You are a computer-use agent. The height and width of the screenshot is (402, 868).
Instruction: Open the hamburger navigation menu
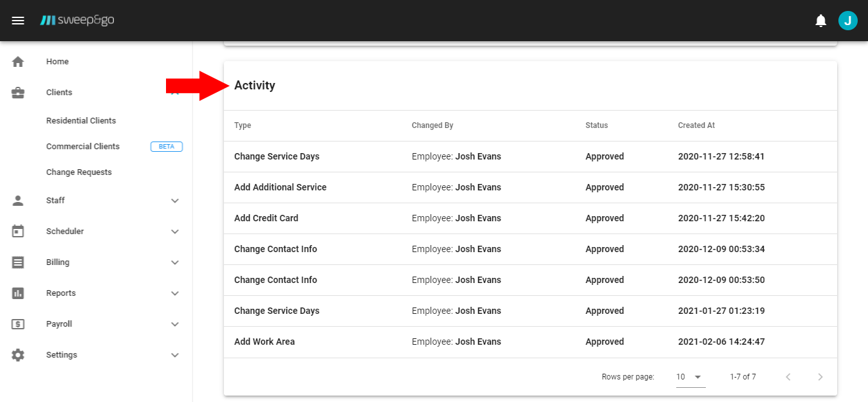tap(18, 21)
